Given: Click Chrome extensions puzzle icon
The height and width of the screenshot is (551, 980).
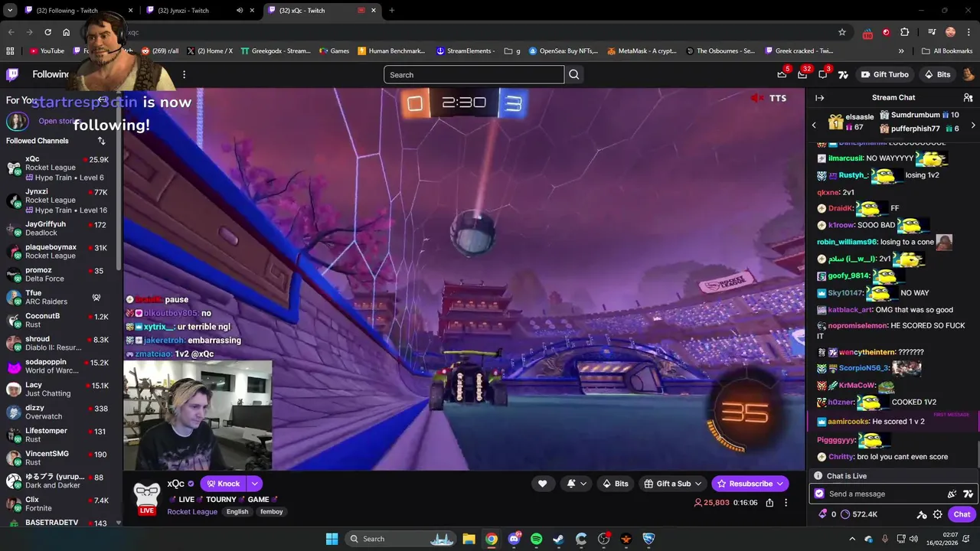Looking at the screenshot, I should [904, 32].
